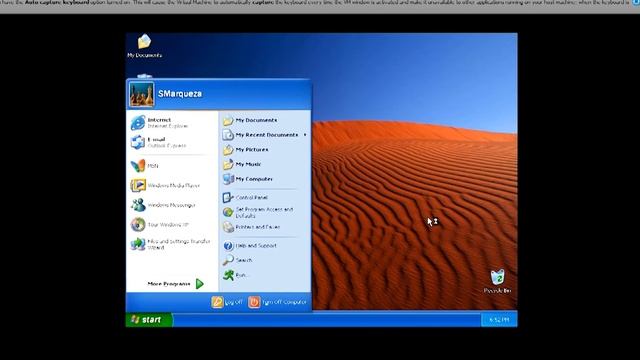Click the green start button
The image size is (640, 360).
[x=149, y=320]
